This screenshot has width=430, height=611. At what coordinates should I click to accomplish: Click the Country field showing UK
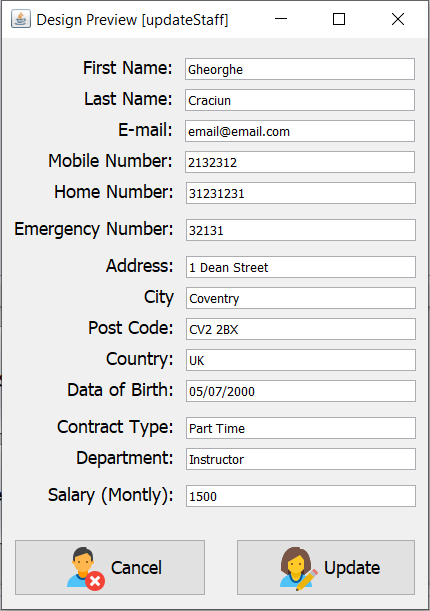pos(301,360)
